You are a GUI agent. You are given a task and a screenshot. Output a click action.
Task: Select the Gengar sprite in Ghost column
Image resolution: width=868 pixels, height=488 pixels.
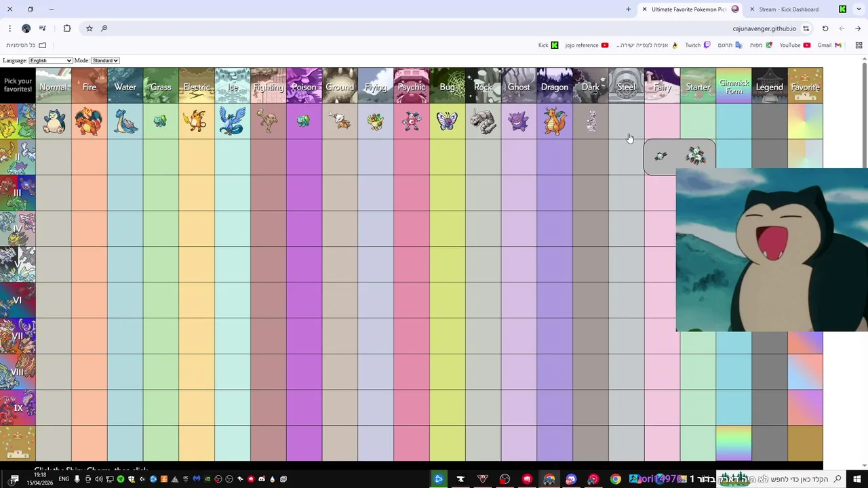[x=519, y=121]
